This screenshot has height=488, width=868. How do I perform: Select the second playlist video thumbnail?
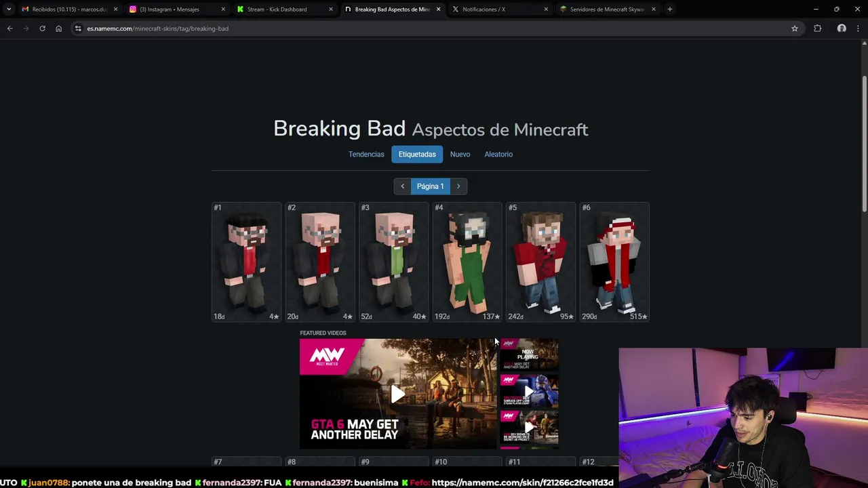tap(529, 391)
